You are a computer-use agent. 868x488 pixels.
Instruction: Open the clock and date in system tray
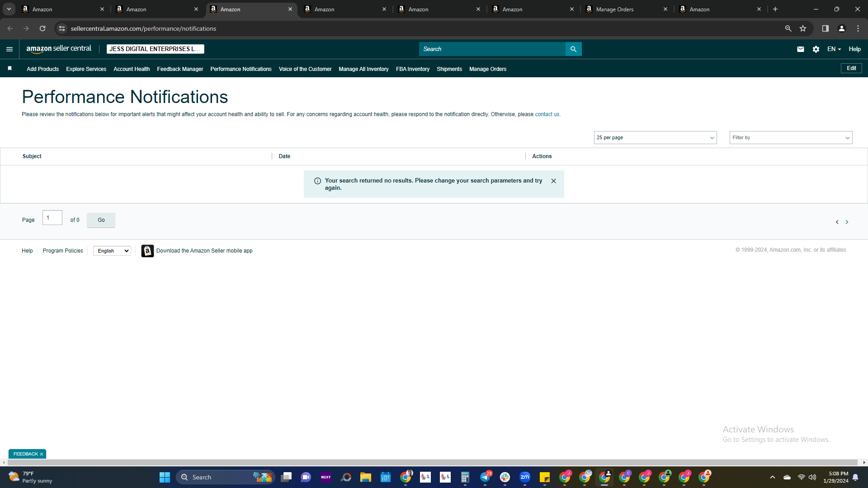point(836,477)
